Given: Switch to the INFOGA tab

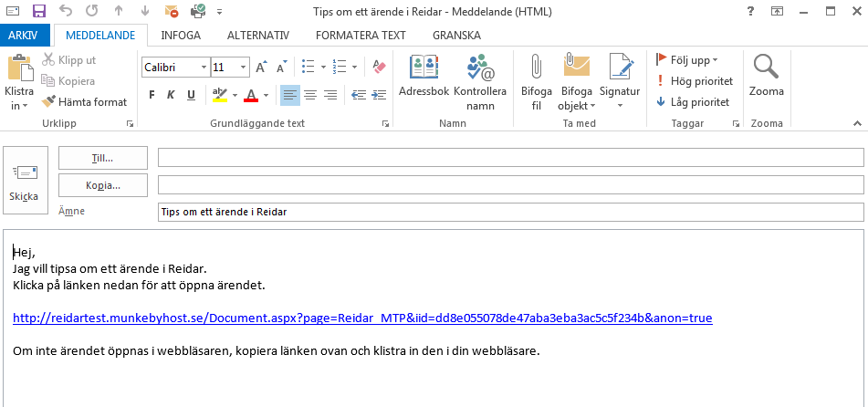Looking at the screenshot, I should tap(181, 36).
